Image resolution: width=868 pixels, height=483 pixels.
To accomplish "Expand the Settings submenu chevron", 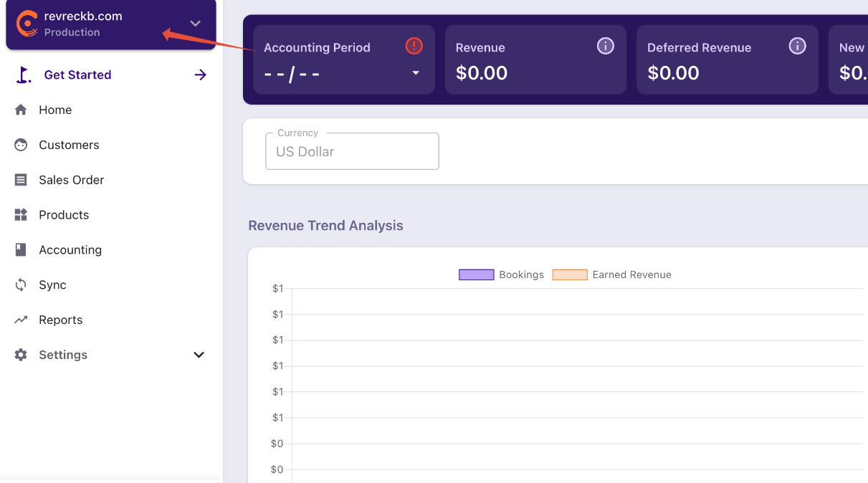I will click(199, 355).
